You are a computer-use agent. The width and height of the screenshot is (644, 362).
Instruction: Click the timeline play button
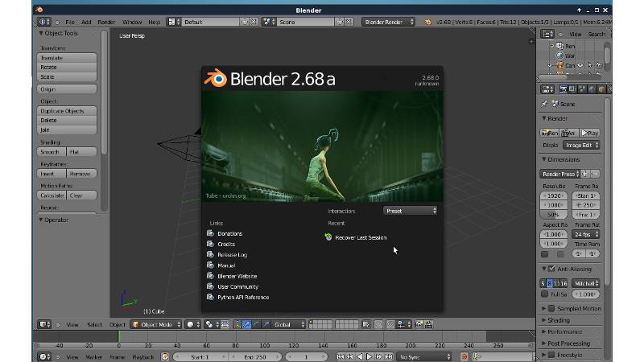point(369,357)
